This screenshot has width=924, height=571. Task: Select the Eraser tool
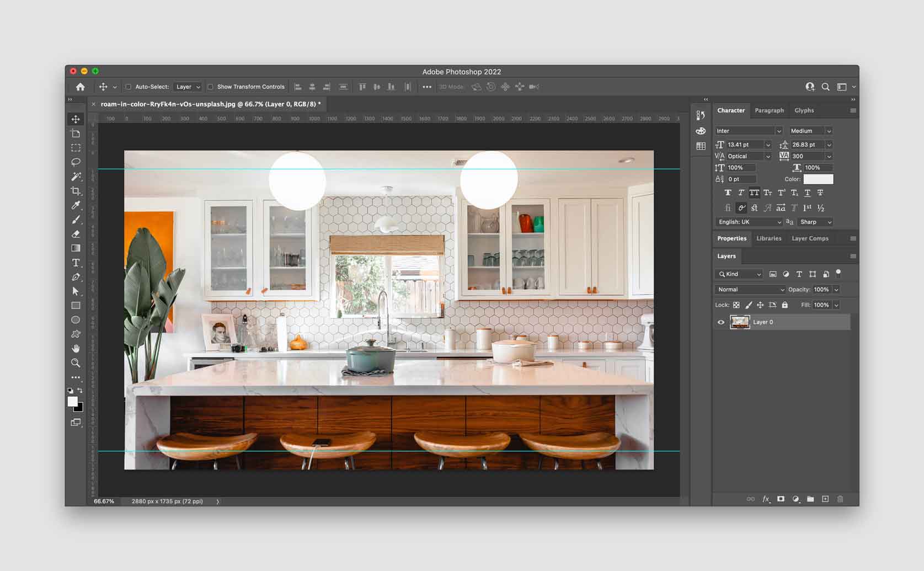tap(76, 234)
